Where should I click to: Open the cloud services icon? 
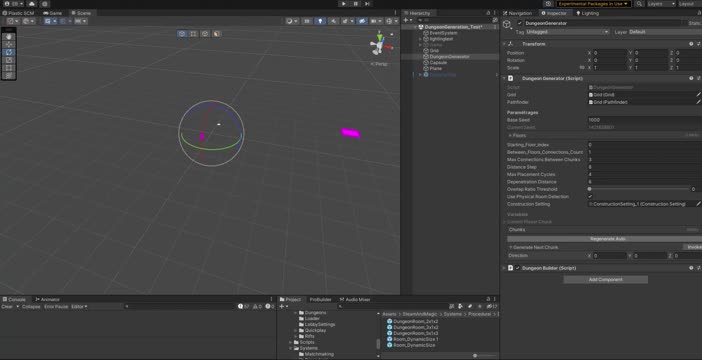31,4
